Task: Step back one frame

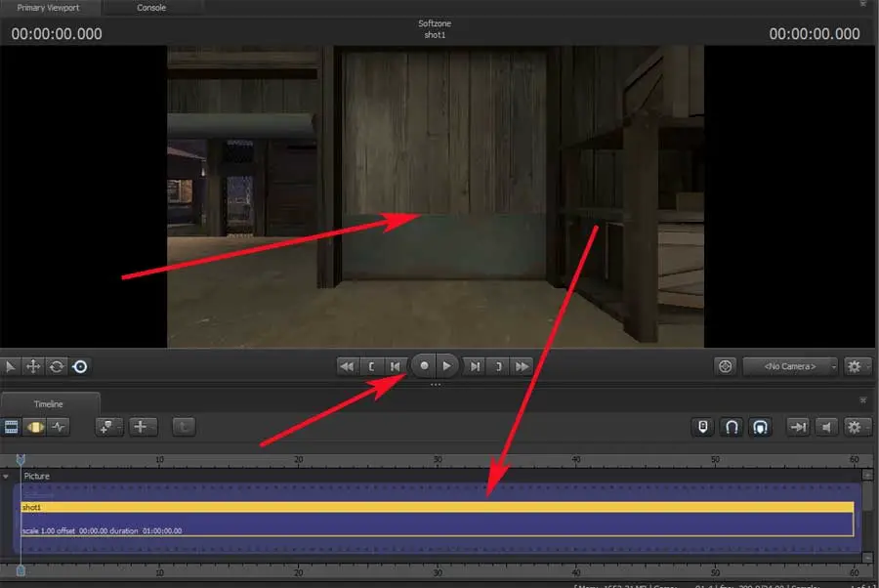Action: pos(396,366)
